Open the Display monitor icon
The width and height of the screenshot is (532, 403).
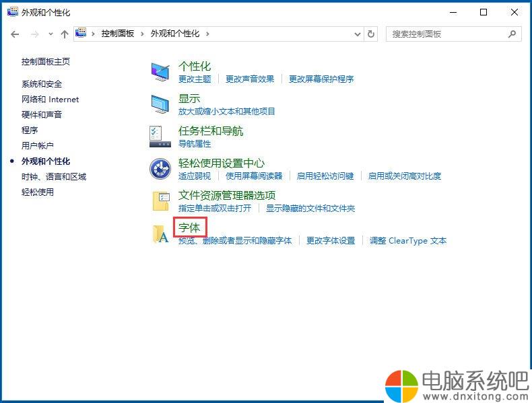pos(160,104)
